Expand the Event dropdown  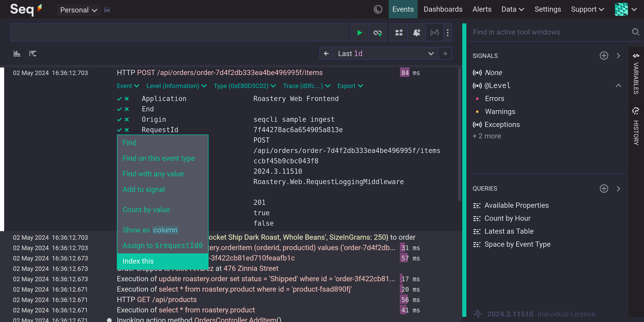coord(128,86)
